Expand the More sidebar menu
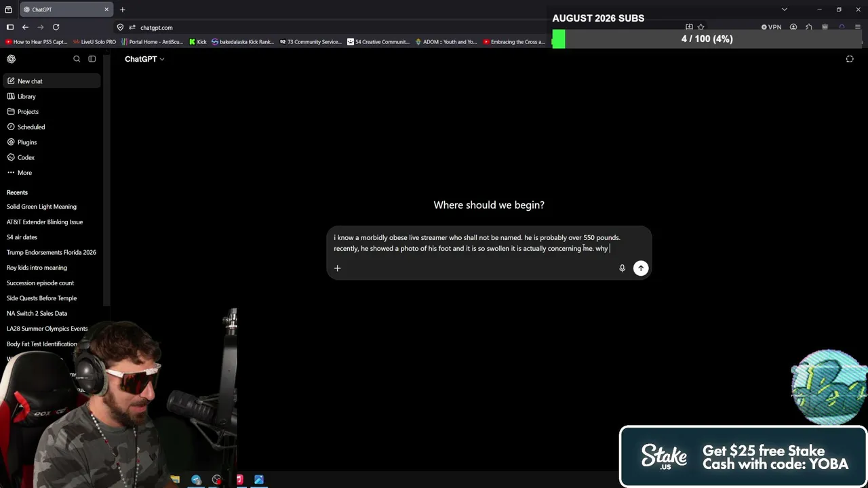This screenshot has width=868, height=488. [52, 173]
